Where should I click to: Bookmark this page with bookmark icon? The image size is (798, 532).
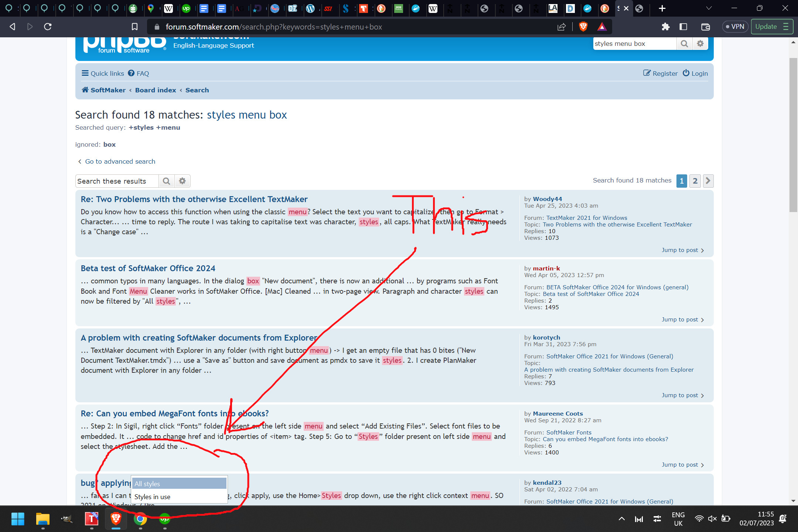(135, 27)
